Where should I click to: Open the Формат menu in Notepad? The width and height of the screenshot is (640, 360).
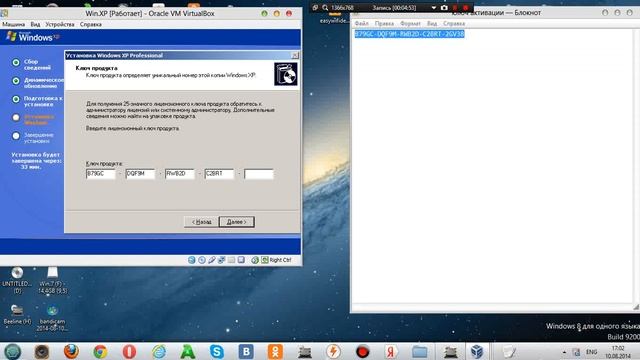tap(410, 24)
